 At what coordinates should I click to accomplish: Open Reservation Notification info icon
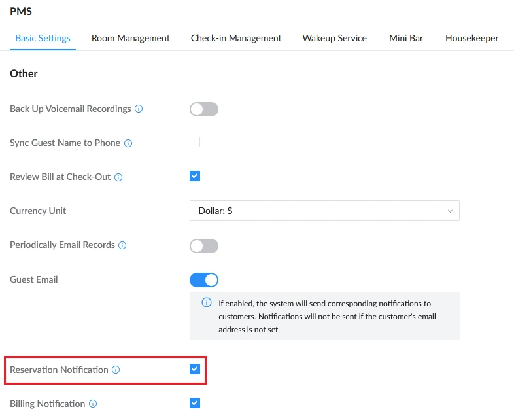point(116,370)
